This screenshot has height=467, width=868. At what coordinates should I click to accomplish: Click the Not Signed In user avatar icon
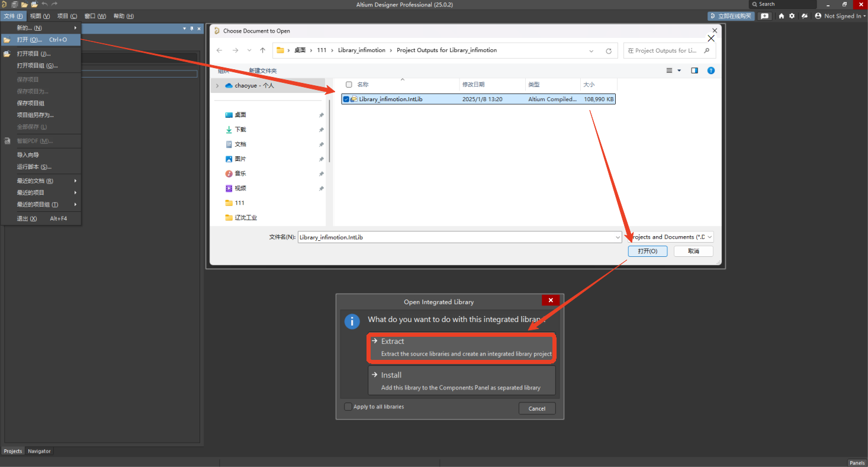(818, 16)
